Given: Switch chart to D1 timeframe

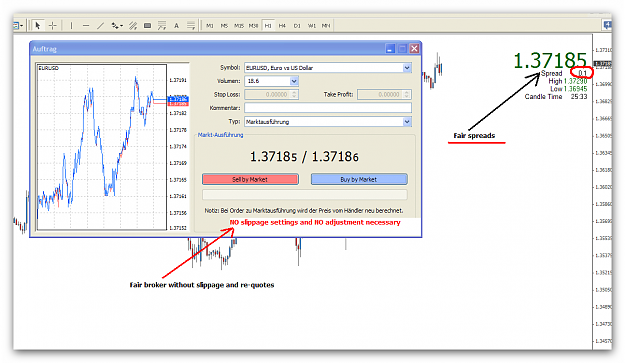Looking at the screenshot, I should click(297, 26).
